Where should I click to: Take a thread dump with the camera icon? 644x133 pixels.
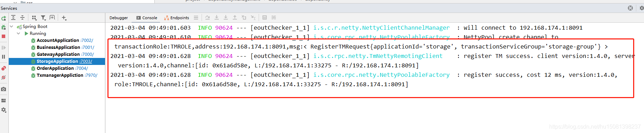(3, 89)
